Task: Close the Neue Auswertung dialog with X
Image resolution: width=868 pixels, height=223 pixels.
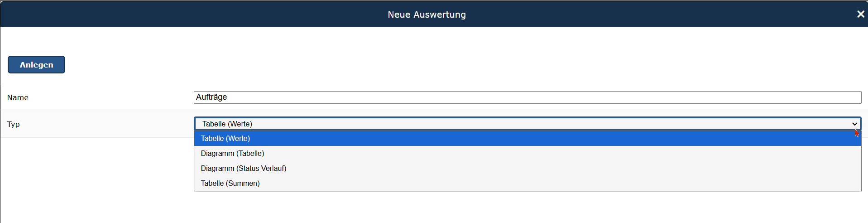Action: click(860, 14)
